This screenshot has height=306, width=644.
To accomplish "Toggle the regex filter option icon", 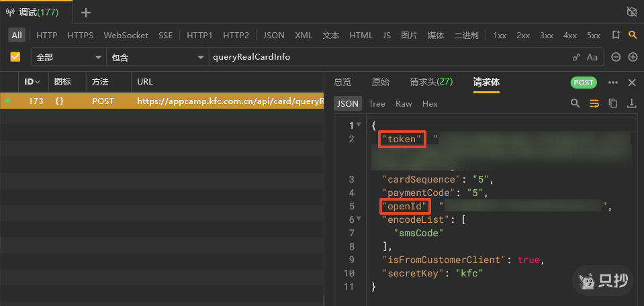I will tap(576, 58).
